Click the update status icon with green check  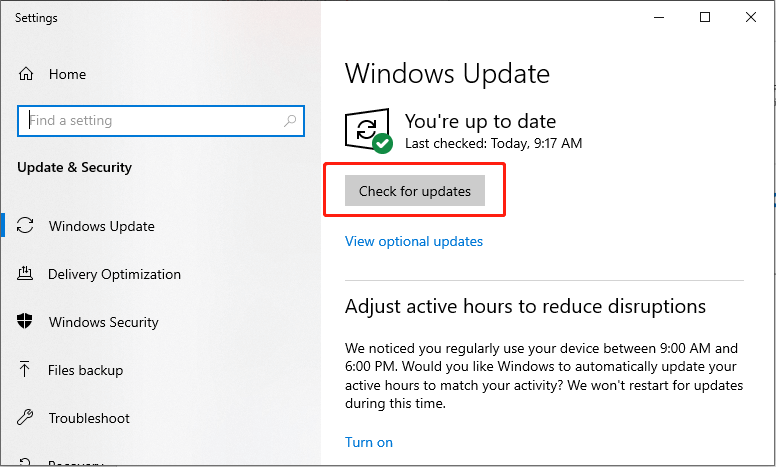[x=367, y=131]
